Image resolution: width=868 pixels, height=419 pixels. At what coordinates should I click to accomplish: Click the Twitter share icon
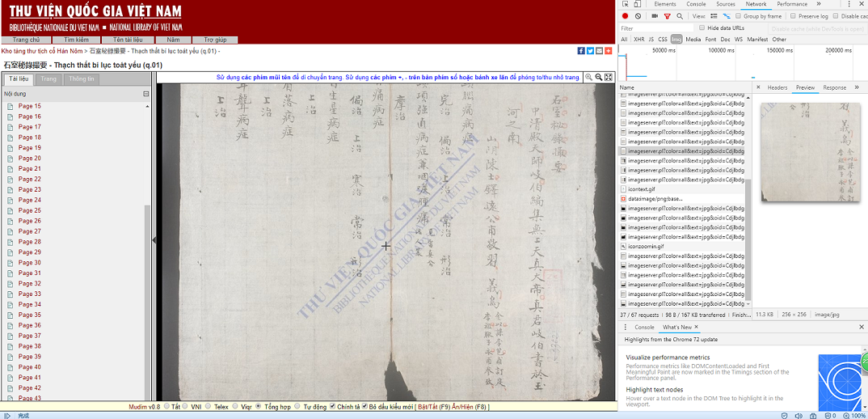pyautogui.click(x=590, y=51)
